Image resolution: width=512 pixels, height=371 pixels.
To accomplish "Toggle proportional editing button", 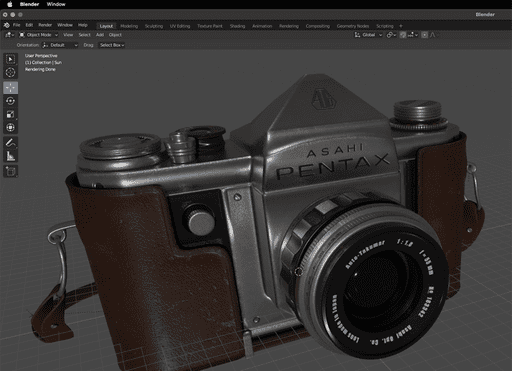I will coord(424,35).
